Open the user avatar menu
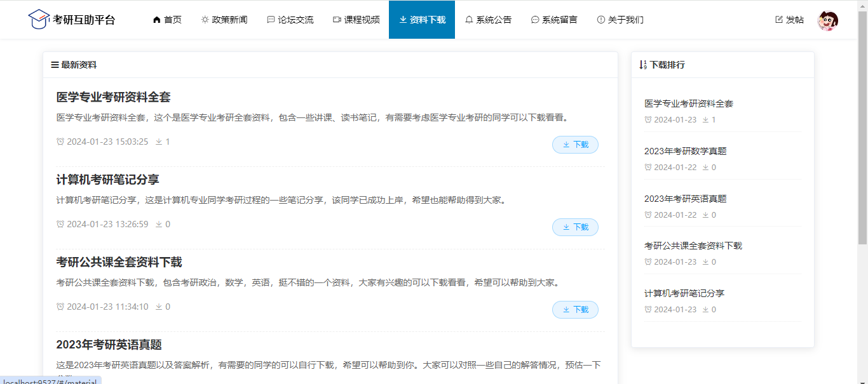 828,20
